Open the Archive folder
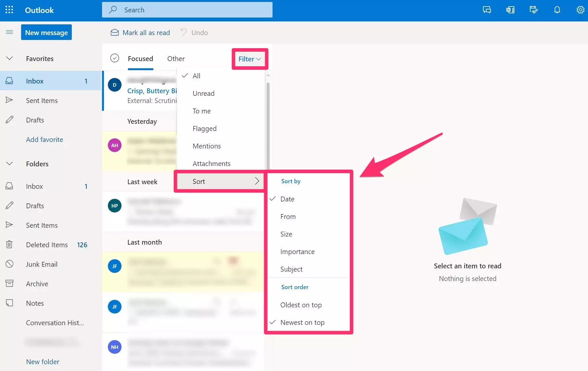This screenshot has width=588, height=371. click(x=37, y=284)
